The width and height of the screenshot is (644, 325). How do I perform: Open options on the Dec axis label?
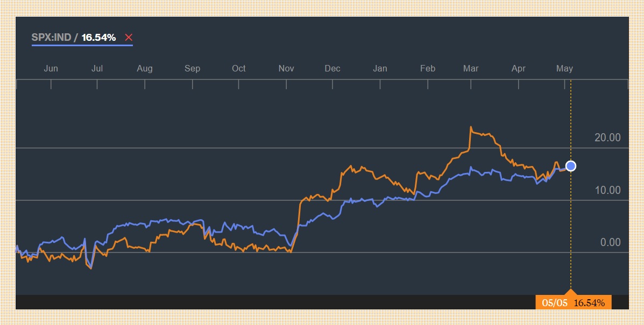click(332, 68)
